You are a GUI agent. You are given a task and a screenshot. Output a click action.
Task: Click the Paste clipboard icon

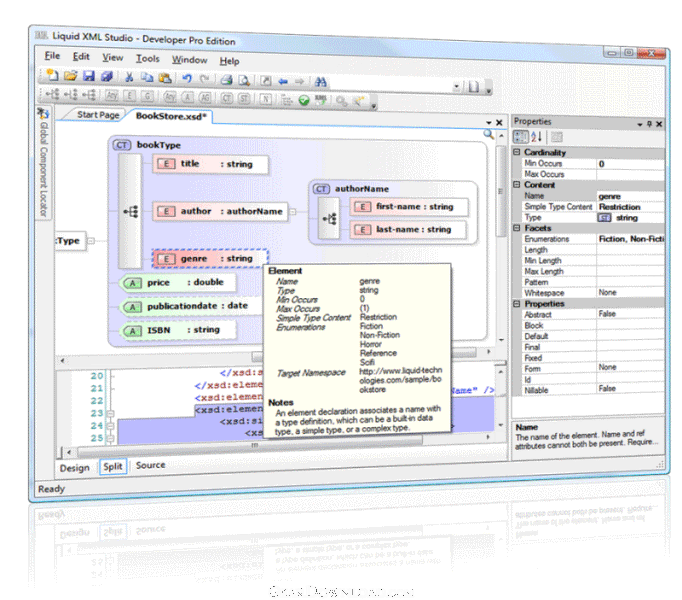(165, 78)
